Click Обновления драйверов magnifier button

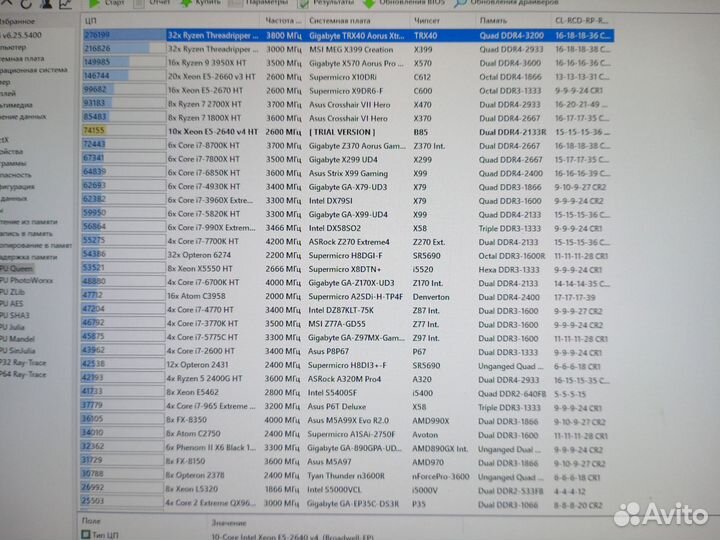pos(506,3)
